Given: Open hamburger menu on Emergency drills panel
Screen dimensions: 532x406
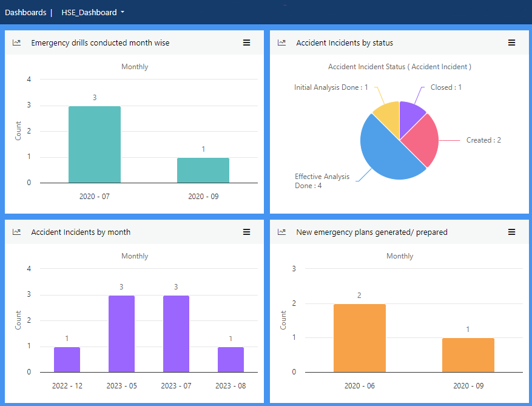Looking at the screenshot, I should click(x=246, y=42).
